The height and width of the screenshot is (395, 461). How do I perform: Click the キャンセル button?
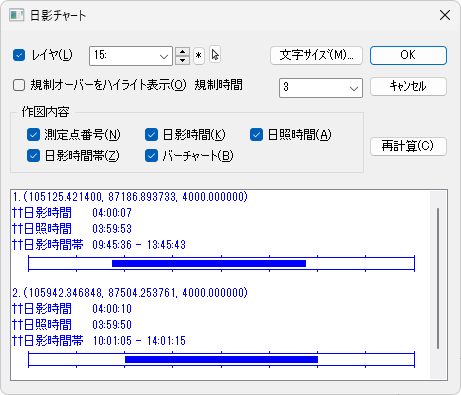(x=408, y=86)
